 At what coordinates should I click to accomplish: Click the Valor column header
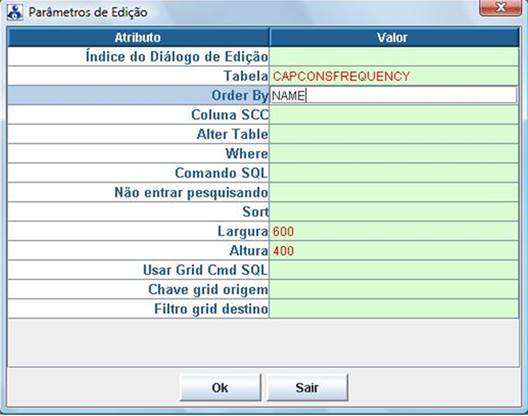(394, 37)
